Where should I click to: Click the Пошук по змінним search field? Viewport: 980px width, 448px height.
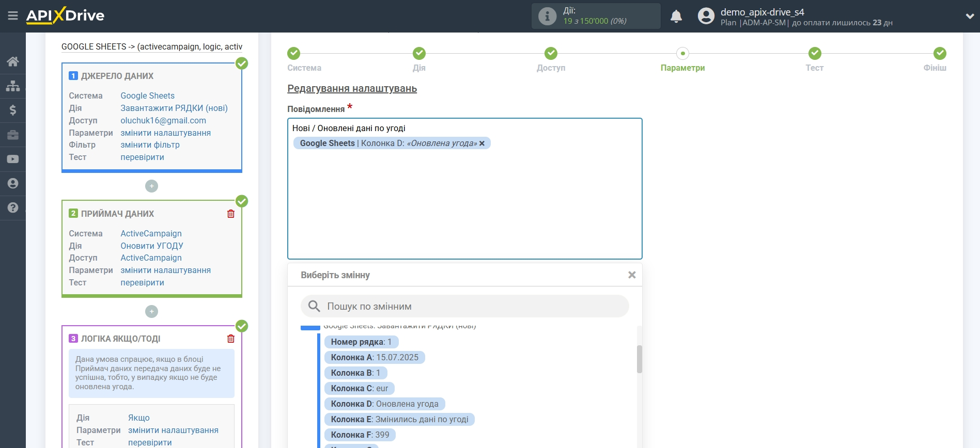point(464,306)
